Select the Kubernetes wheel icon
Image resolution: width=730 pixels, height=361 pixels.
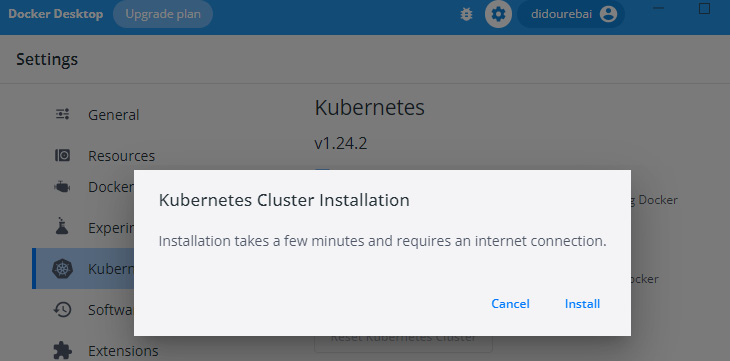pyautogui.click(x=62, y=269)
